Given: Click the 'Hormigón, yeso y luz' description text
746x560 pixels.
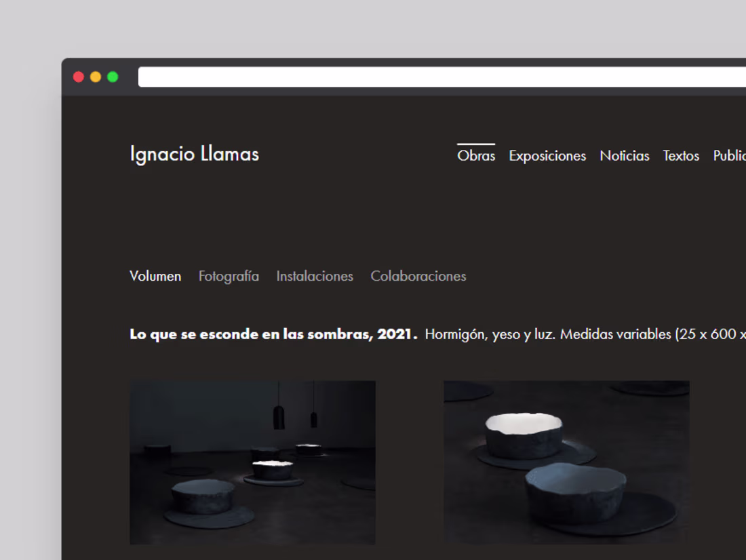Looking at the screenshot, I should pos(490,334).
